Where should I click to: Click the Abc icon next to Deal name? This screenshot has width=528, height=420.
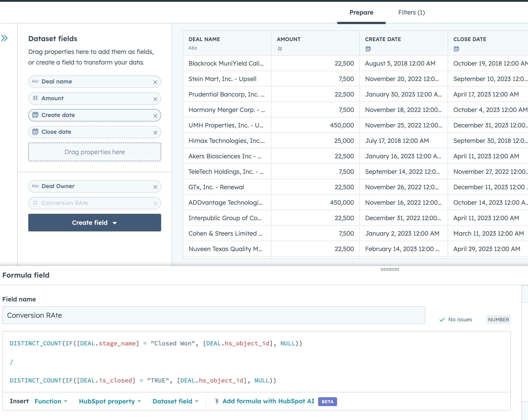pyautogui.click(x=35, y=81)
